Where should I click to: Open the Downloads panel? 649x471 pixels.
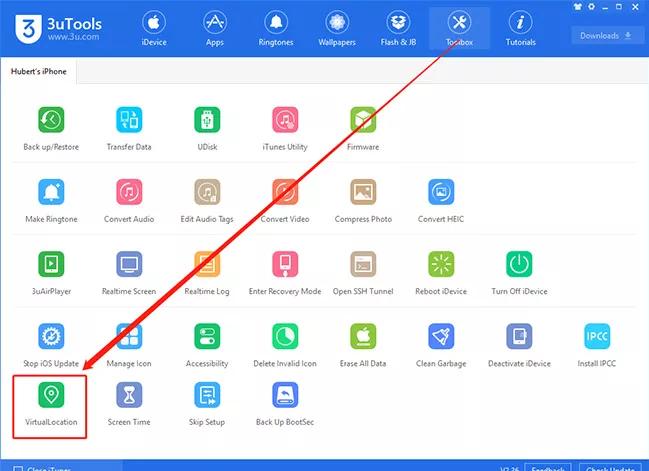pyautogui.click(x=606, y=36)
